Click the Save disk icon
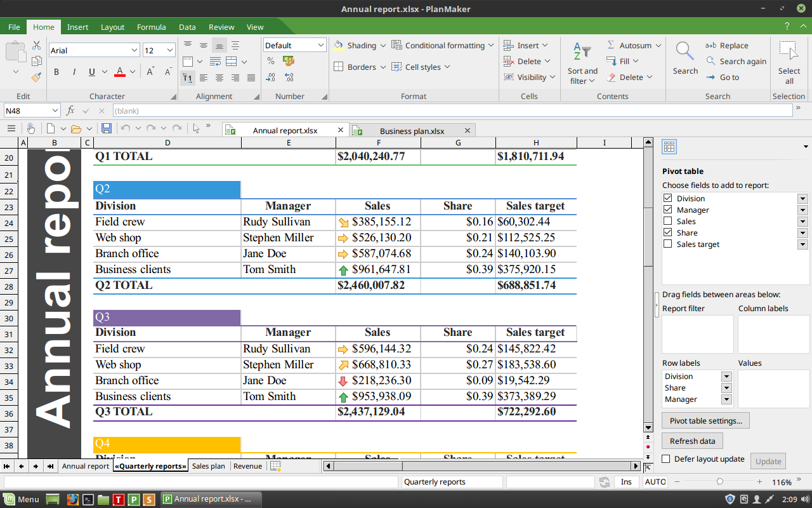812x508 pixels. (x=107, y=128)
